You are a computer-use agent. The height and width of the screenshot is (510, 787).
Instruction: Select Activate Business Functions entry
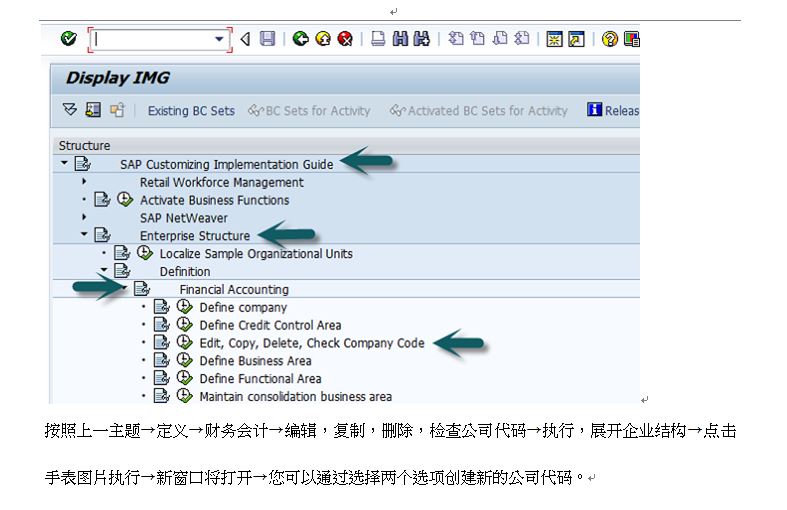pyautogui.click(x=214, y=200)
